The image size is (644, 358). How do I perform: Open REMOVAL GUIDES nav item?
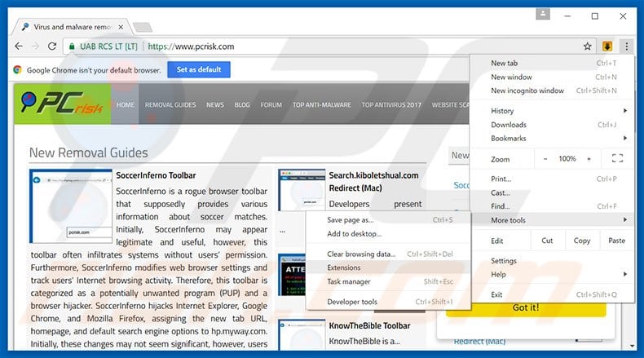tap(170, 105)
